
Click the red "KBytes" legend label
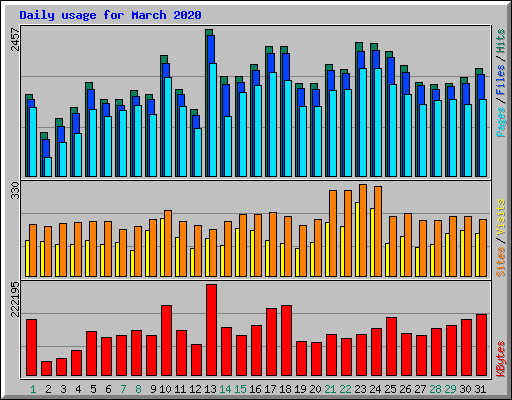501,359
